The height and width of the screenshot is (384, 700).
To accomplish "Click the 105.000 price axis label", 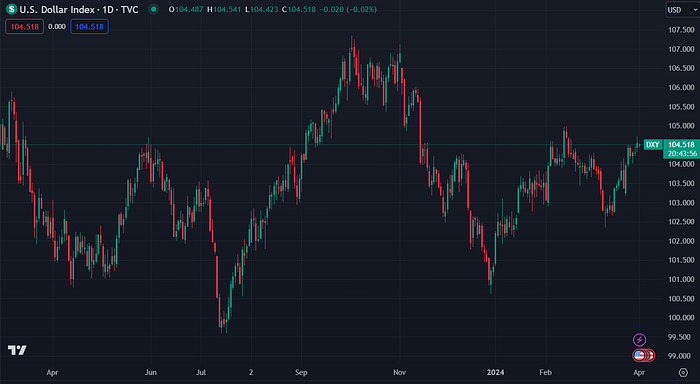I will click(x=681, y=126).
